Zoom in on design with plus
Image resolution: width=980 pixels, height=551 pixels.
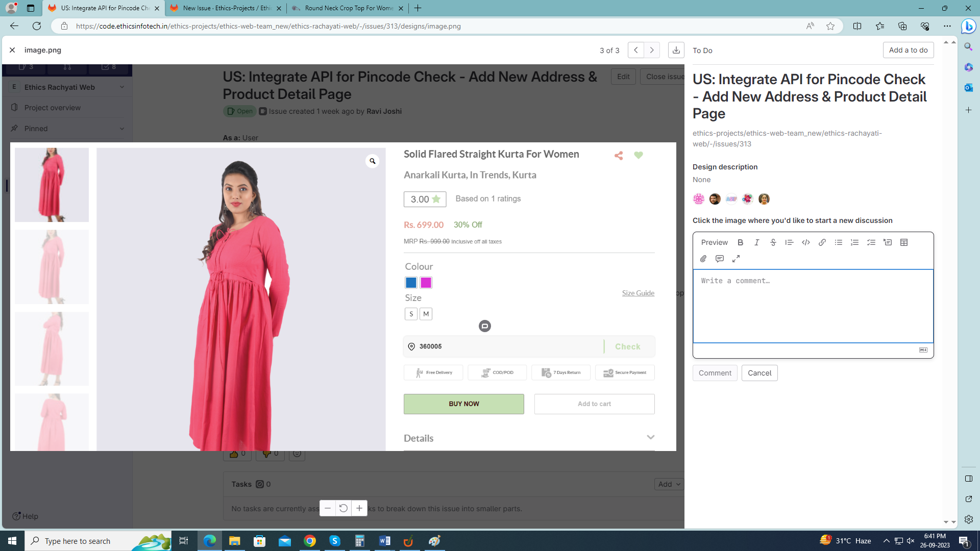(359, 508)
